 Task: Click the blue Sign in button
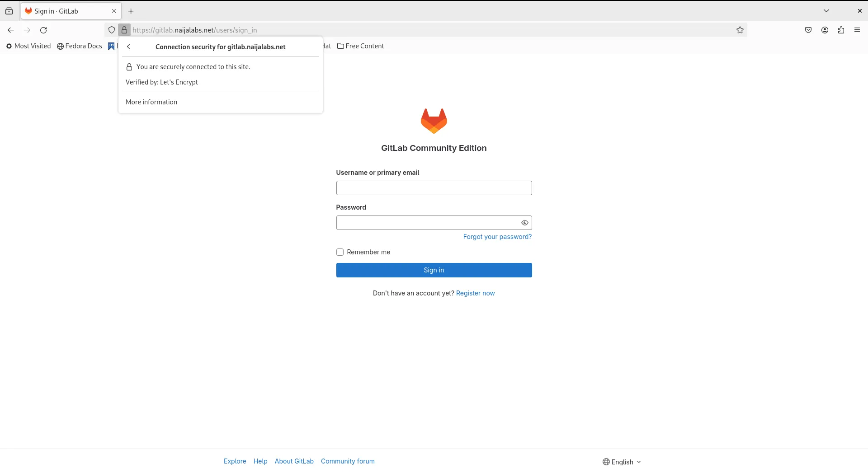(434, 270)
